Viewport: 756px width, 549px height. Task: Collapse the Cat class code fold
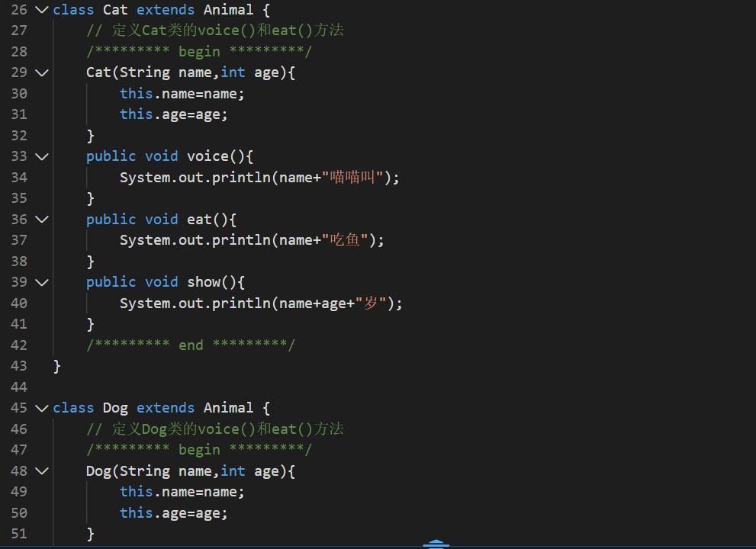(42, 10)
